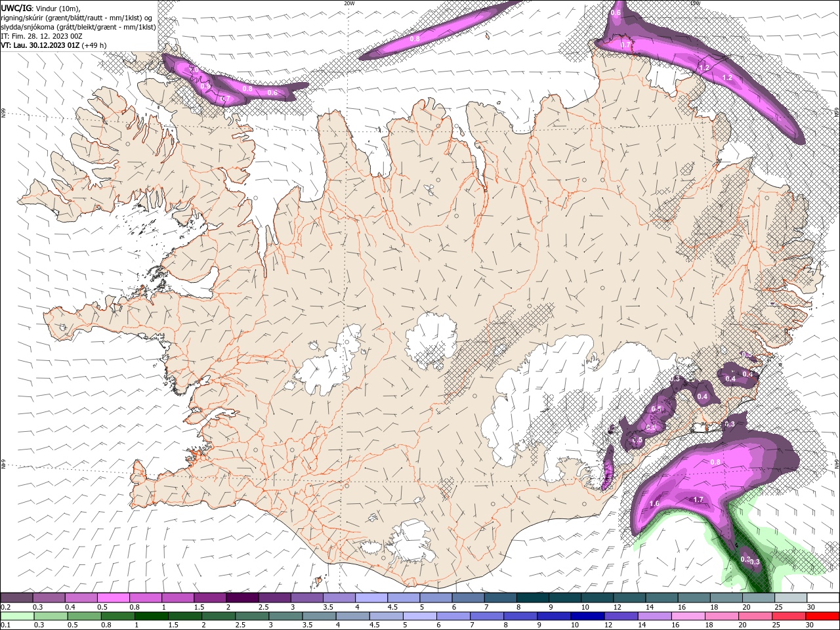Click the first top-row legend swatch at 0.2

tap(16, 598)
